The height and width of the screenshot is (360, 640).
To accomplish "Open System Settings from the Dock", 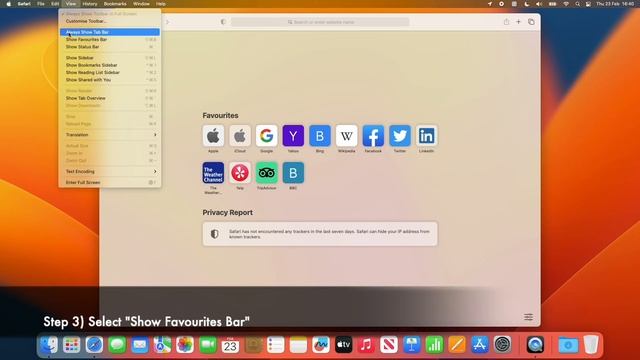I will (502, 345).
